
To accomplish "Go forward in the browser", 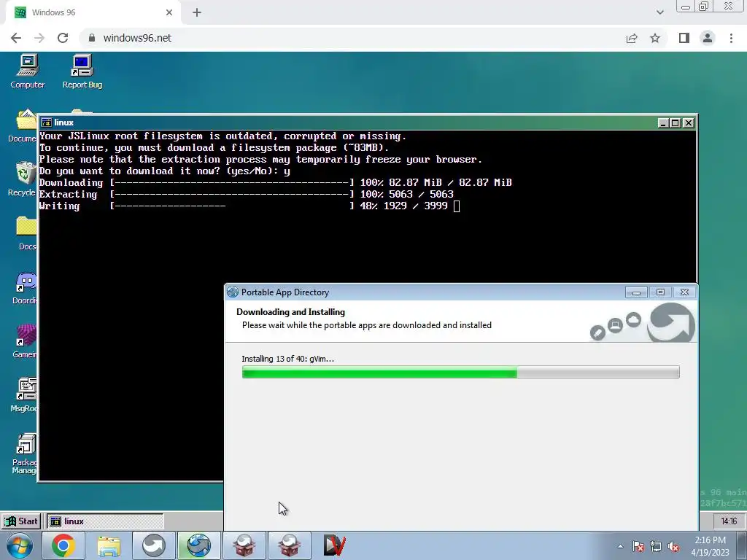I will pos(39,38).
